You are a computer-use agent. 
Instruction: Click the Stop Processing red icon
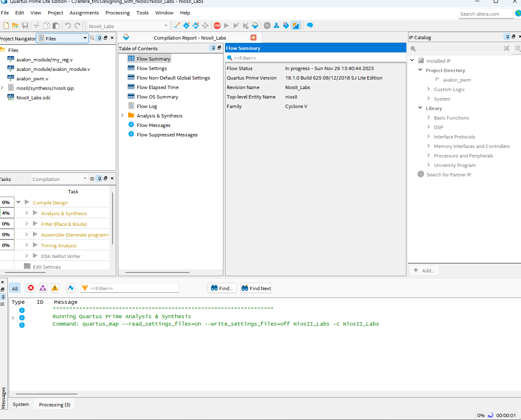(x=217, y=26)
